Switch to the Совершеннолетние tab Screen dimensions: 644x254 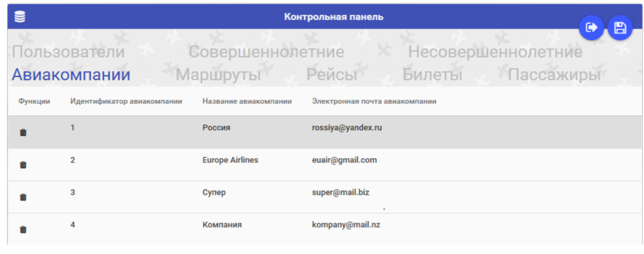266,52
